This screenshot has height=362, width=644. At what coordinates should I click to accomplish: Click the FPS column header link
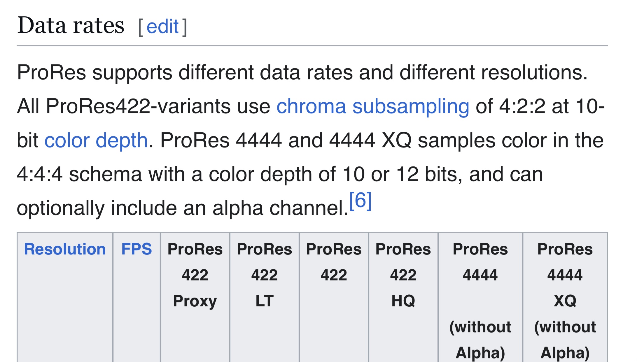point(136,249)
